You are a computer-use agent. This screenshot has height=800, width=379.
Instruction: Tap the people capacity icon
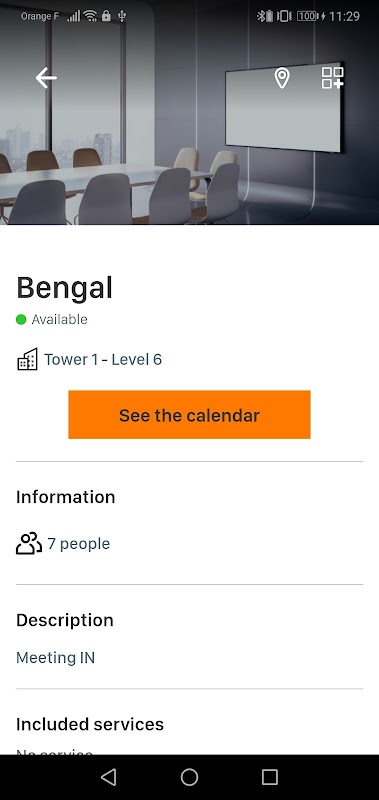29,543
